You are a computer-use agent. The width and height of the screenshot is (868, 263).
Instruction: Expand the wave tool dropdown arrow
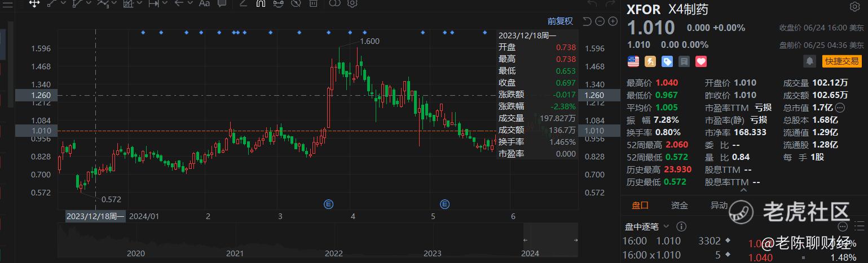pyautogui.click(x=114, y=3)
